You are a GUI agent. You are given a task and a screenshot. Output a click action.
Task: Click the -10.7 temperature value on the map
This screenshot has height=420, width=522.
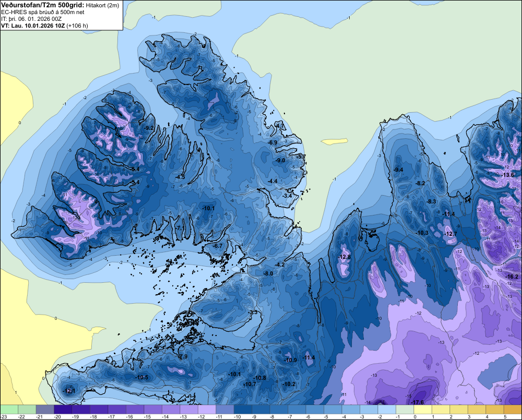click(x=250, y=384)
